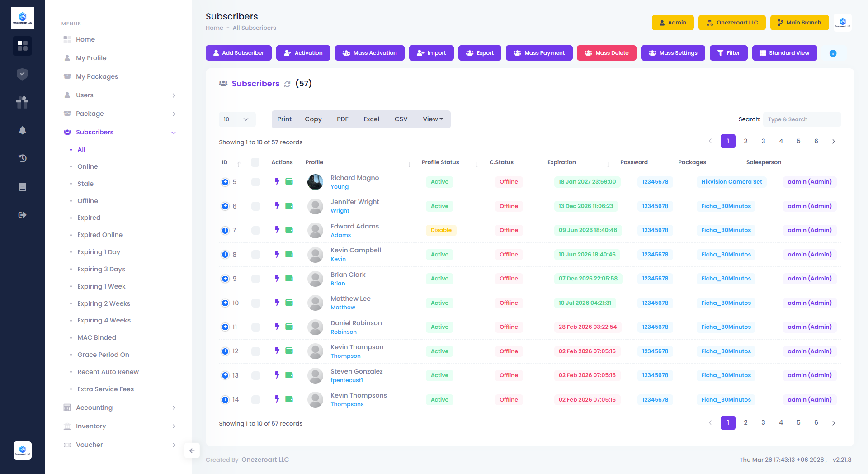Click the blue info icon near Standard View
Image resolution: width=868 pixels, height=474 pixels.
[833, 53]
